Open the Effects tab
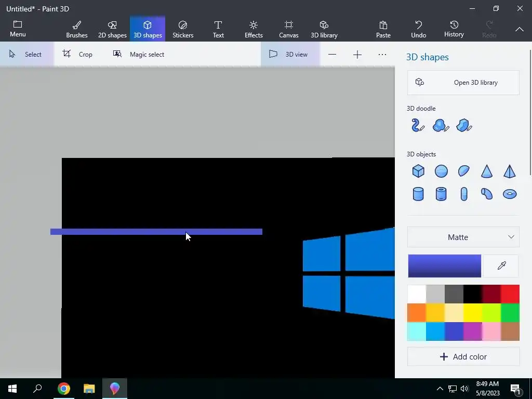532x399 pixels. point(254,29)
